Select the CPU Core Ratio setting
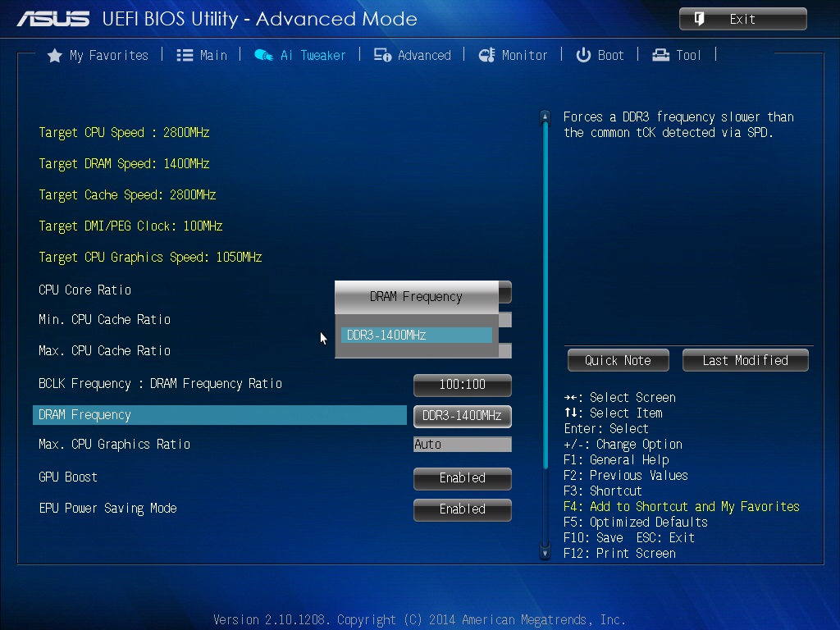Image resolution: width=840 pixels, height=630 pixels. [84, 290]
